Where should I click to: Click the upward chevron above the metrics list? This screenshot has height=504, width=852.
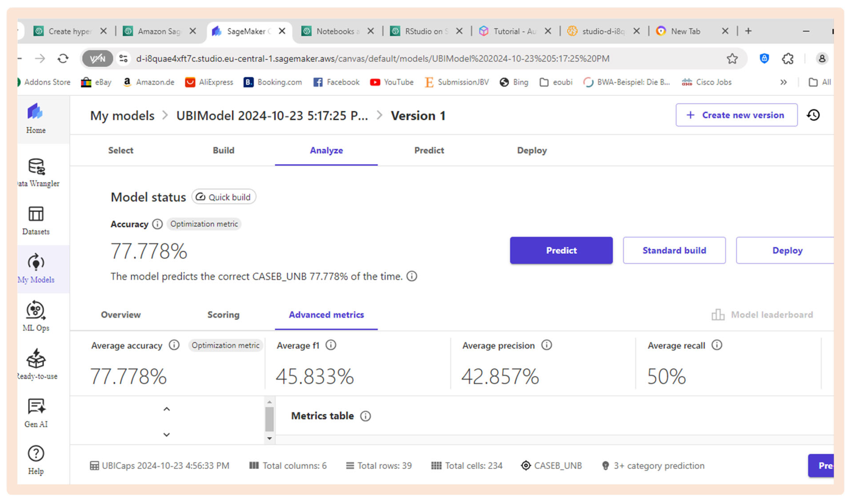166,409
